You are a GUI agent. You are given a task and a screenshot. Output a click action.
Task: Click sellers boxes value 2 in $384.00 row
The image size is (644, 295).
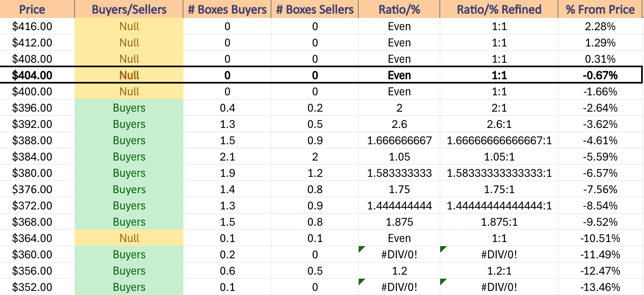click(315, 157)
